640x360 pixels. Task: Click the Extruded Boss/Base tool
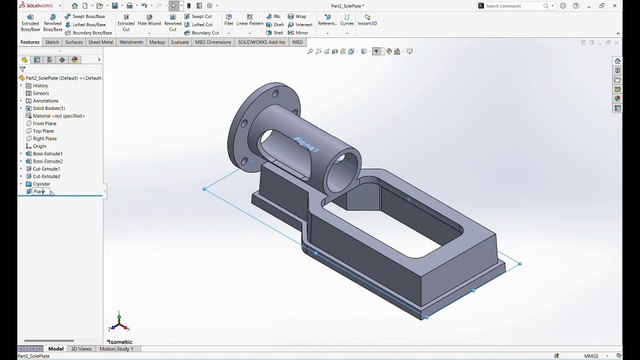pyautogui.click(x=30, y=23)
